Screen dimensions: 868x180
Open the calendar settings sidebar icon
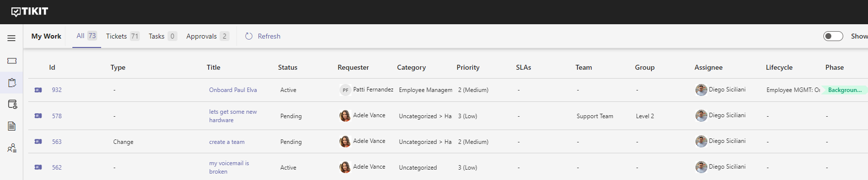(12, 104)
